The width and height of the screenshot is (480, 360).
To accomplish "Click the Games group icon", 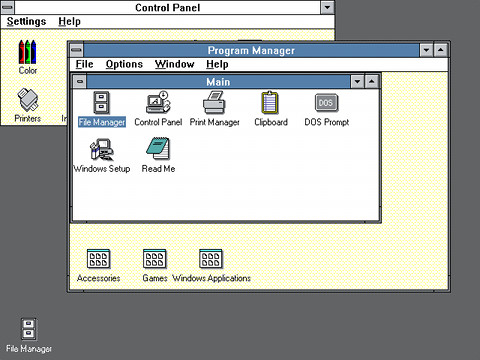I will click(x=155, y=259).
